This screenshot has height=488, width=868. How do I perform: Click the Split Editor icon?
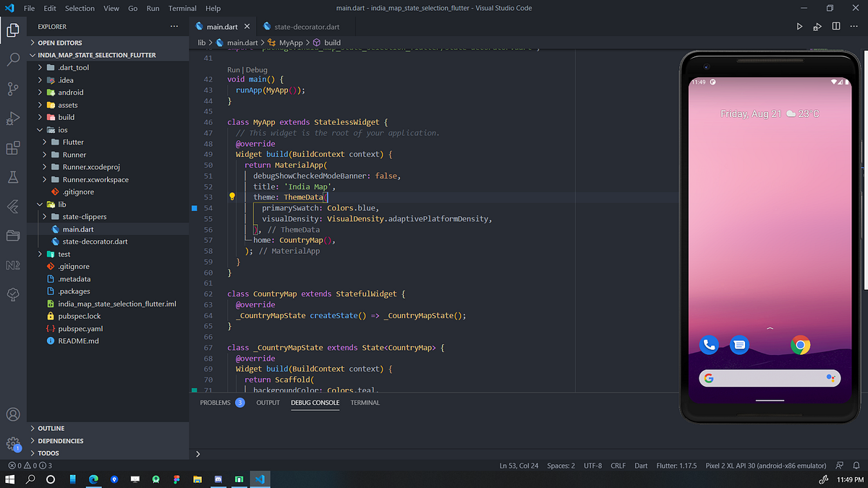[838, 26]
